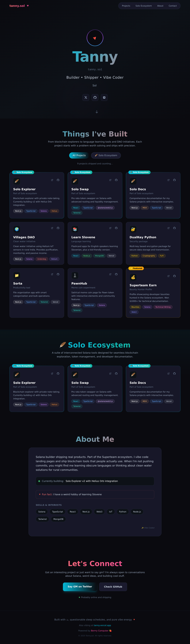
Task: Click the Solana skill tag in About Me
Action: pyautogui.click(x=42, y=512)
